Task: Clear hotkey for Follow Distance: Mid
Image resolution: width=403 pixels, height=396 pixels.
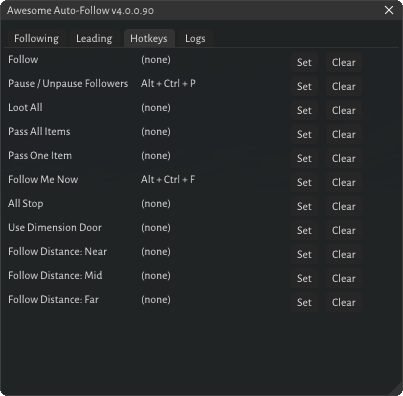Action: click(x=344, y=278)
